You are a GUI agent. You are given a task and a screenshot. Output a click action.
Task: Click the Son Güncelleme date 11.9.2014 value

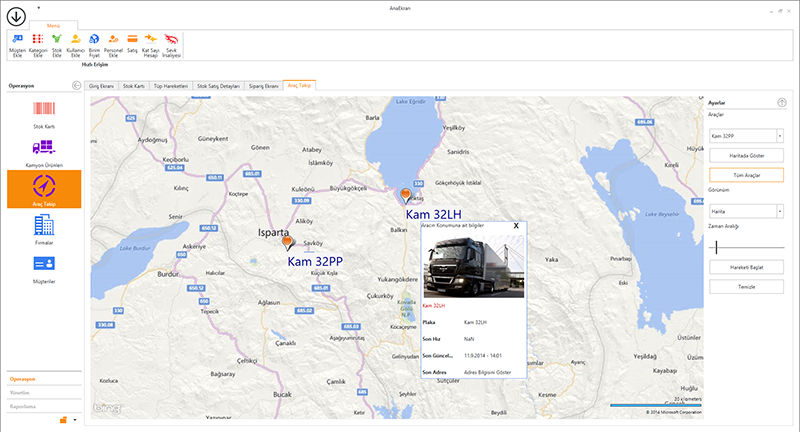[x=483, y=355]
